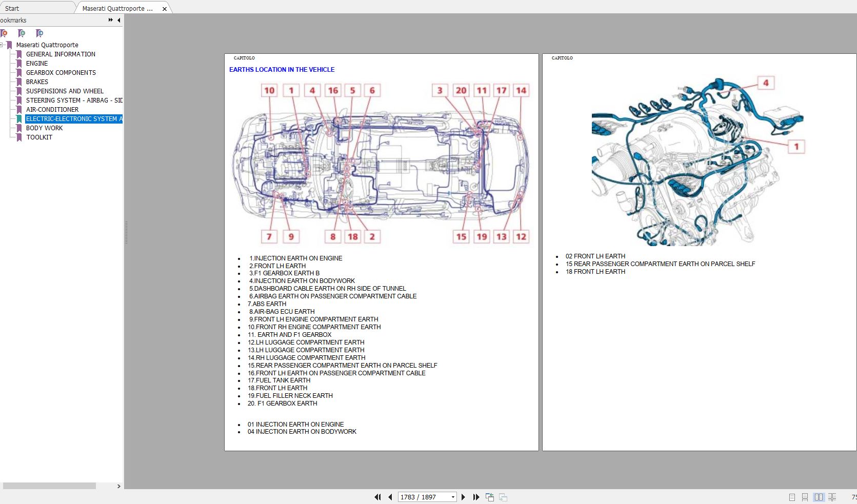Go to the next page

(x=463, y=497)
